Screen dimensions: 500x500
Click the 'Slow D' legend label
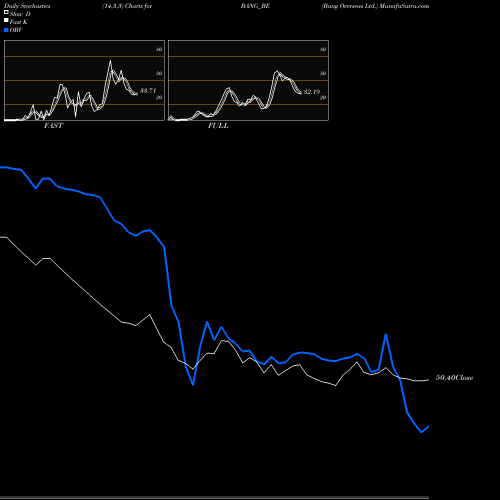(x=20, y=14)
